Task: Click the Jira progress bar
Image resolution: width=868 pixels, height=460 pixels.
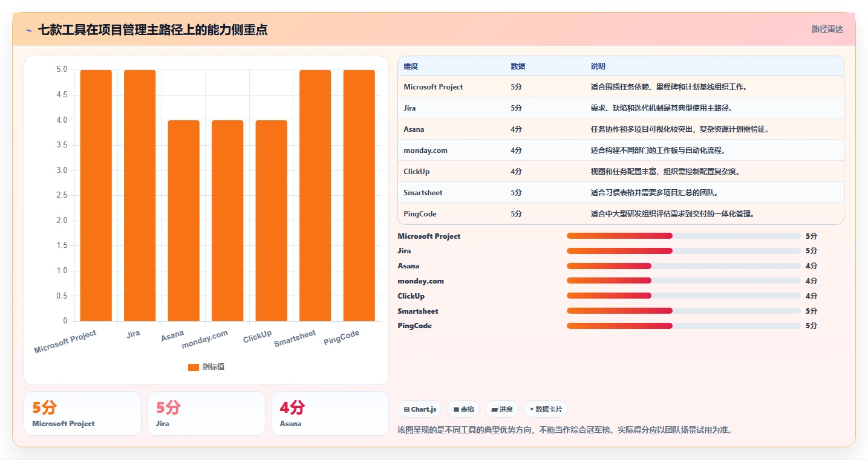Action: click(684, 251)
